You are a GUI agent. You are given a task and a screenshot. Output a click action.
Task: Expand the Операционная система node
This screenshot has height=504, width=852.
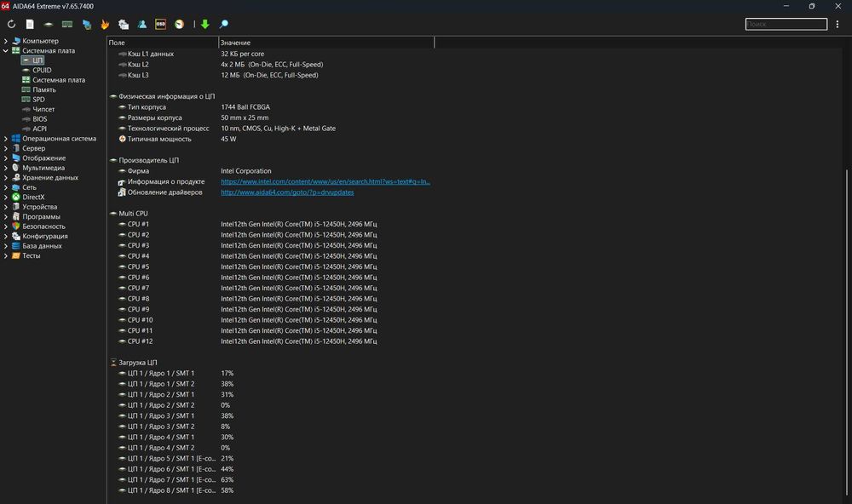[5, 139]
